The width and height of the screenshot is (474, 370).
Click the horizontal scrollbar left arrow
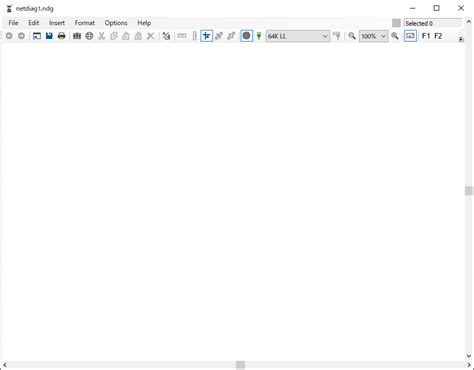[x=5, y=365]
